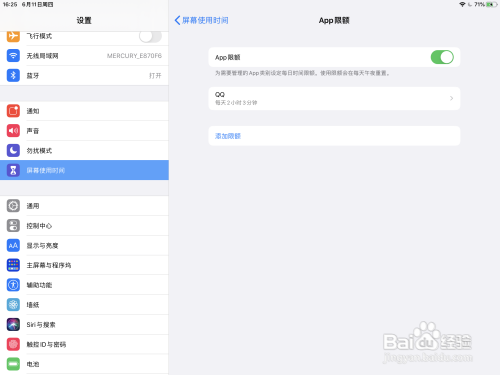This screenshot has height=375, width=500.
Task: Tap the Wi-Fi settings icon
Action: coord(13,56)
